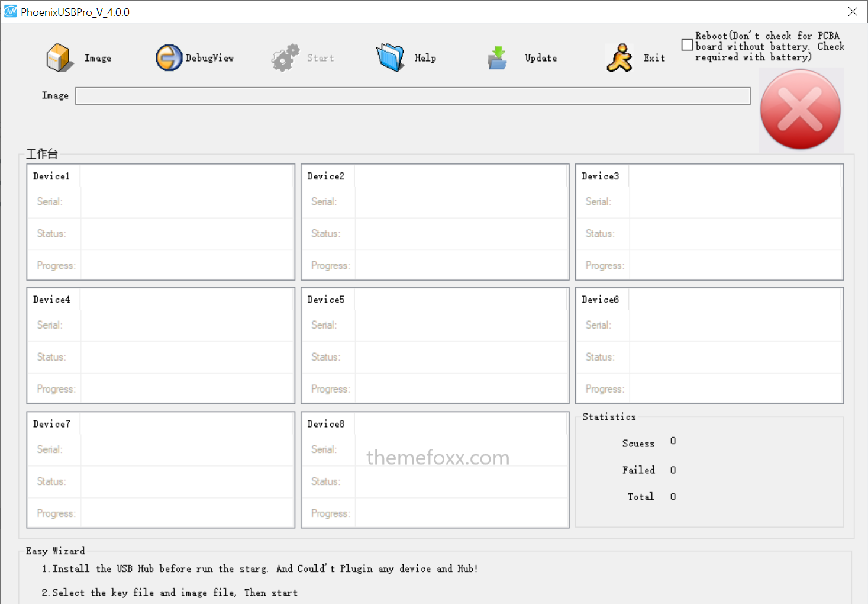The image size is (868, 604).
Task: Click the Status label under Device1
Action: 51,234
